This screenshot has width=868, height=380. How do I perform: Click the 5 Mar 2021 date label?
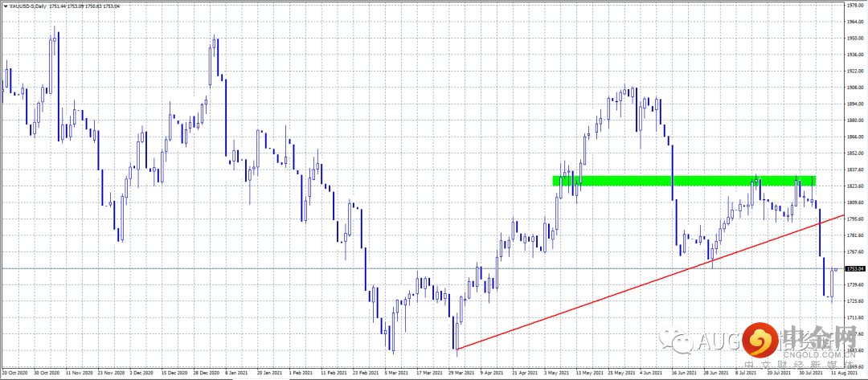tap(398, 374)
